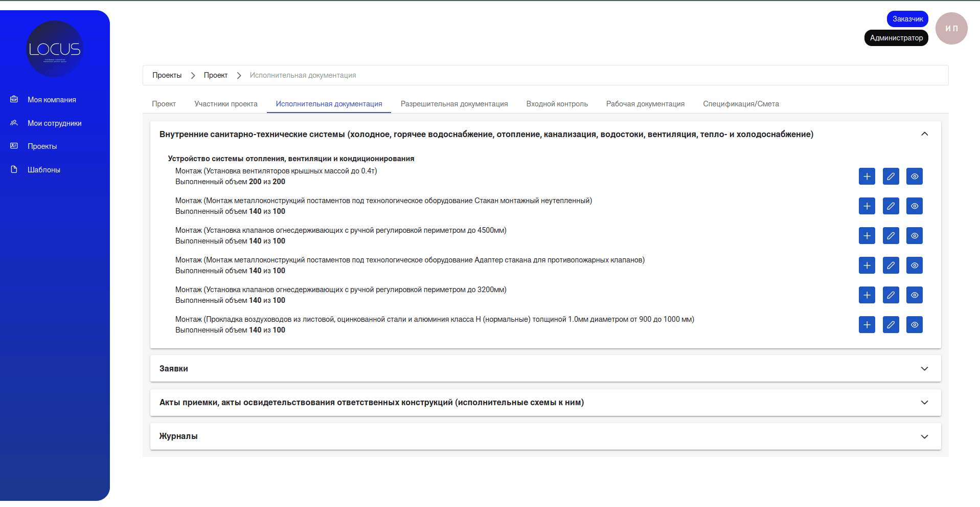Image resolution: width=980 pixels, height=507 pixels.
Task: Open user avatar ИП menu
Action: (x=951, y=29)
